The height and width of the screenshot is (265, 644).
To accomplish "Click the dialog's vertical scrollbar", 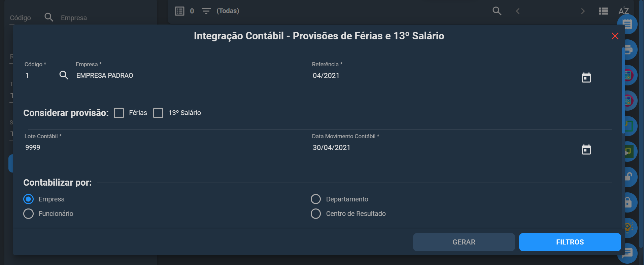I will [x=623, y=91].
